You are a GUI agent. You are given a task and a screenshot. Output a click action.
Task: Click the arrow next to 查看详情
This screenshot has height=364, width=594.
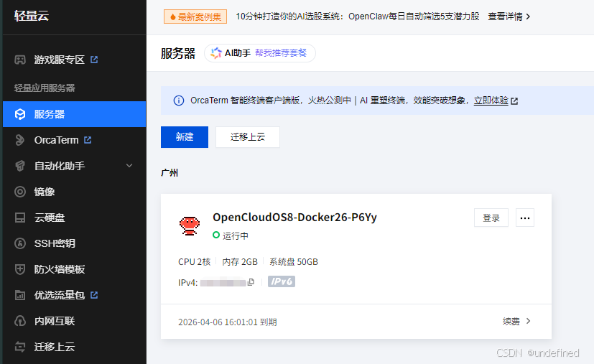point(528,17)
